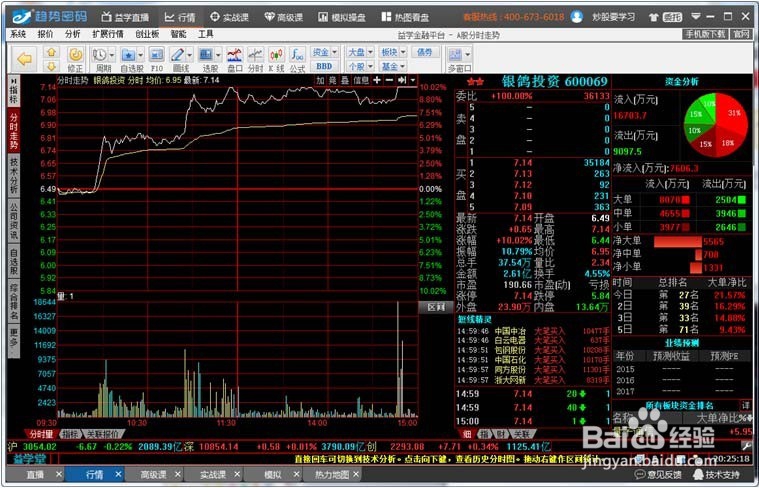The height and width of the screenshot is (488, 759).
Task: Open the 报价 menu
Action: 46,34
